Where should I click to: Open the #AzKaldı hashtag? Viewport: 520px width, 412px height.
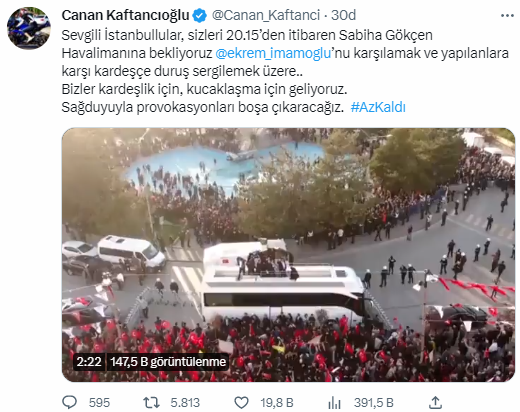tap(378, 107)
